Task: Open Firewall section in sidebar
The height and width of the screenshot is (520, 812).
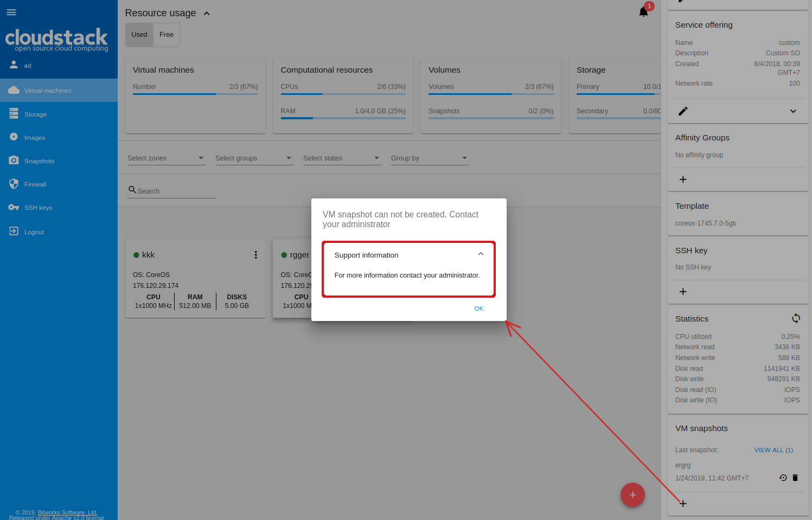Action: click(35, 184)
